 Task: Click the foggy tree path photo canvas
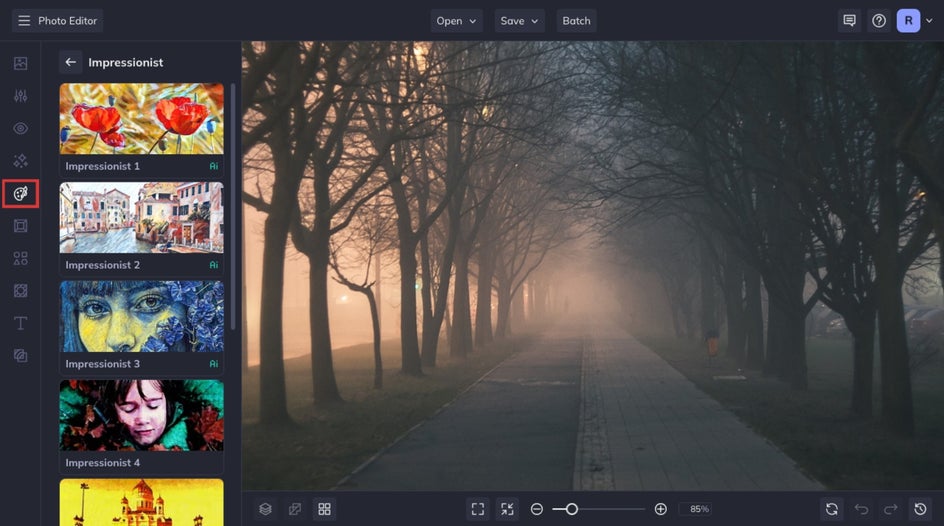point(593,265)
